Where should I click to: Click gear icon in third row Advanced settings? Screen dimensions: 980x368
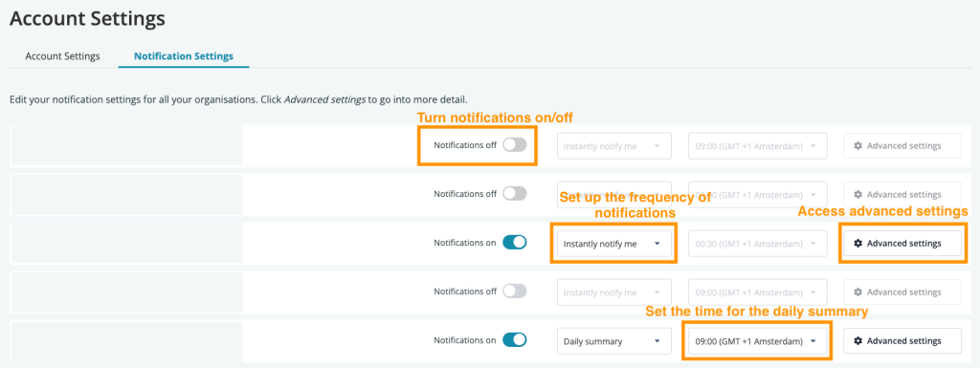858,243
